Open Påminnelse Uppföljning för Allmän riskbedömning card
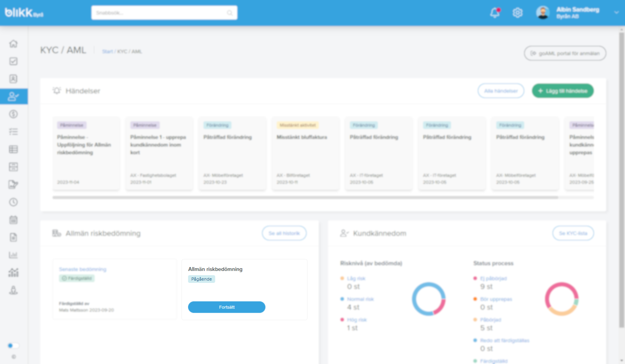Viewport: 625px width, 364px height. [x=86, y=153]
